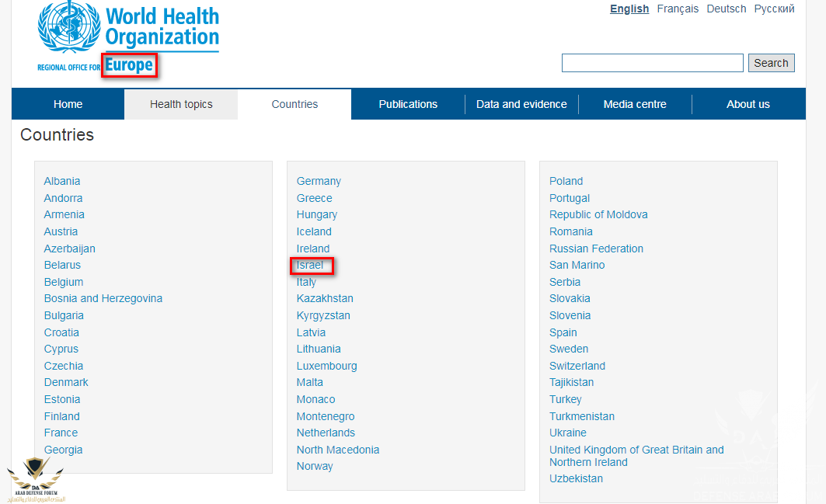Open the Andorra country link
The width and height of the screenshot is (826, 504).
pyautogui.click(x=63, y=198)
